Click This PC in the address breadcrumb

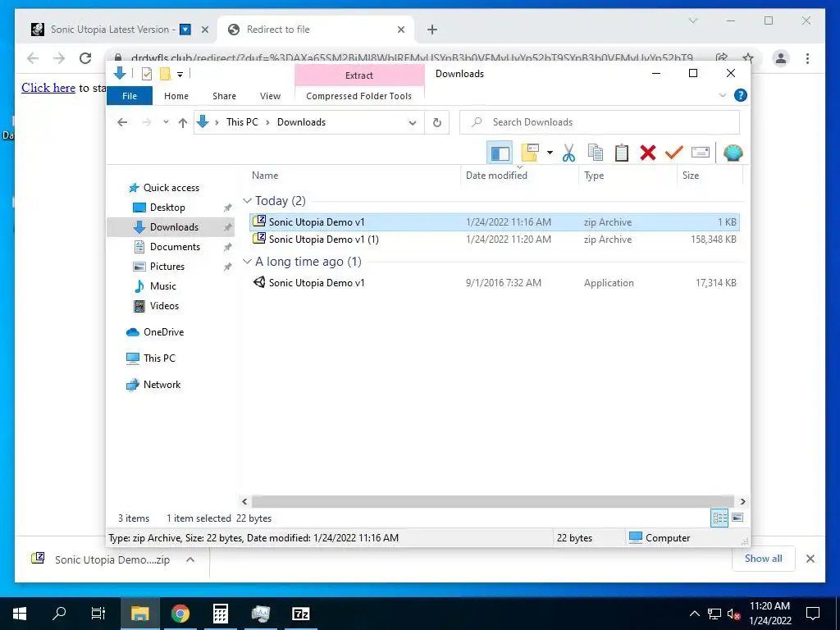click(x=242, y=122)
